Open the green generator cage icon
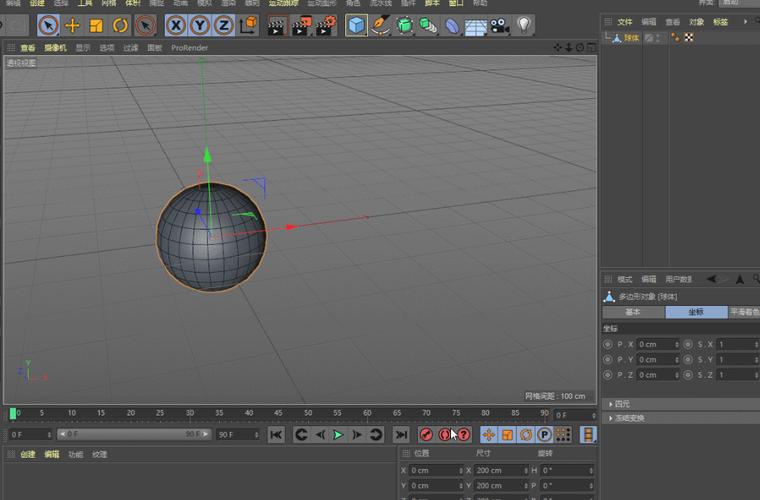This screenshot has height=500, width=760. tap(404, 25)
